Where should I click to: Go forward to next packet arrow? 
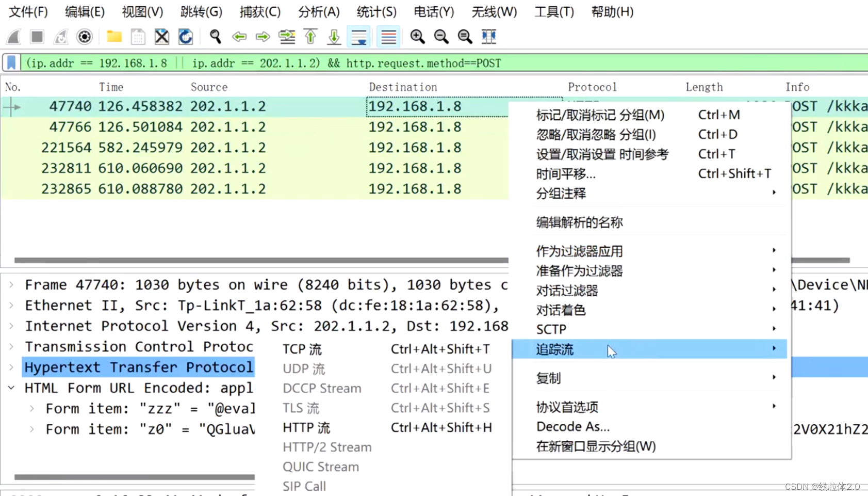[263, 37]
